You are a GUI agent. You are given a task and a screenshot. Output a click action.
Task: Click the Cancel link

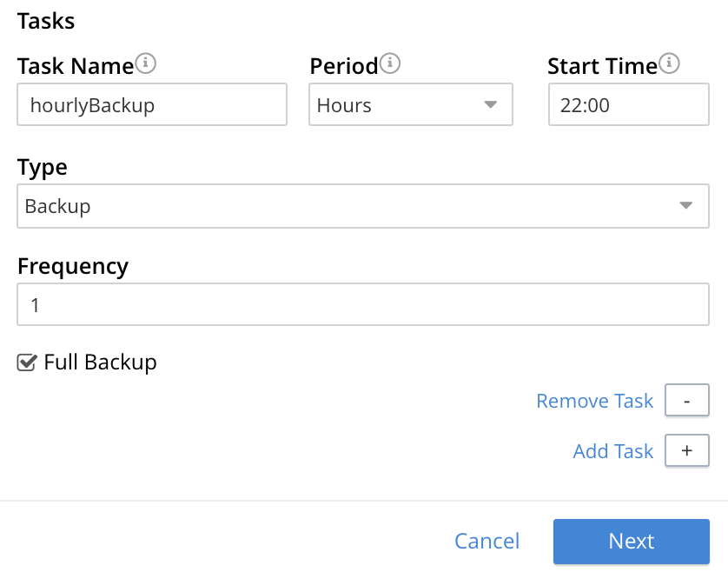coord(486,541)
